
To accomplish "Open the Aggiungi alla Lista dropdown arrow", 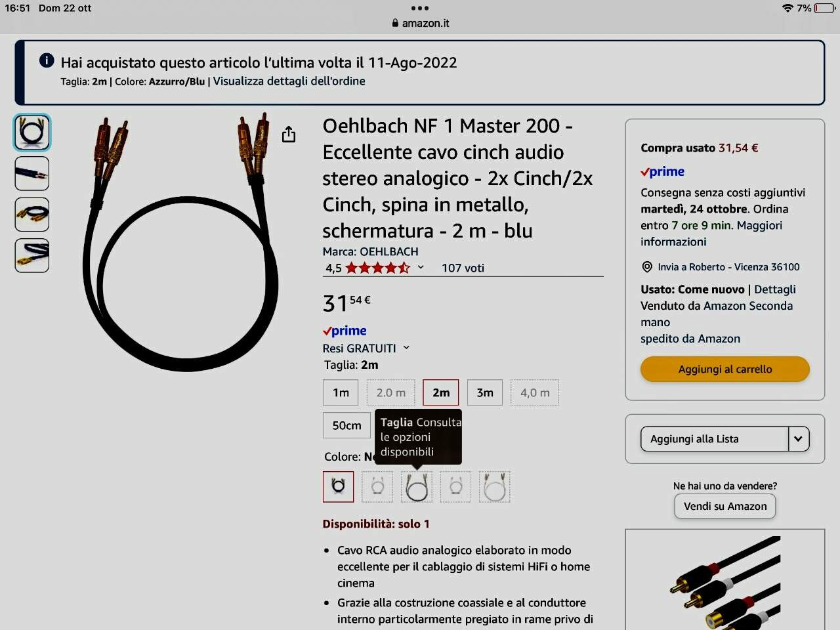I will (798, 439).
